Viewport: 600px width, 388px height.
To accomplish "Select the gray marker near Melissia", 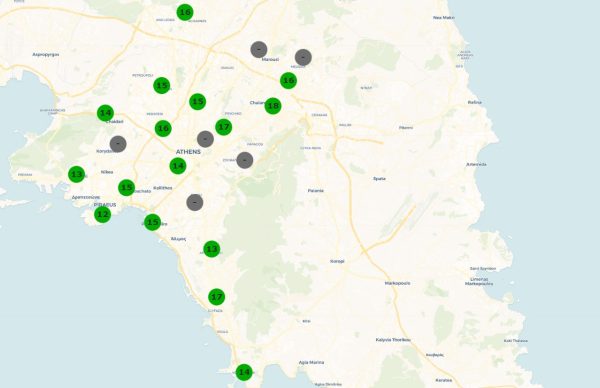I will pos(303,57).
